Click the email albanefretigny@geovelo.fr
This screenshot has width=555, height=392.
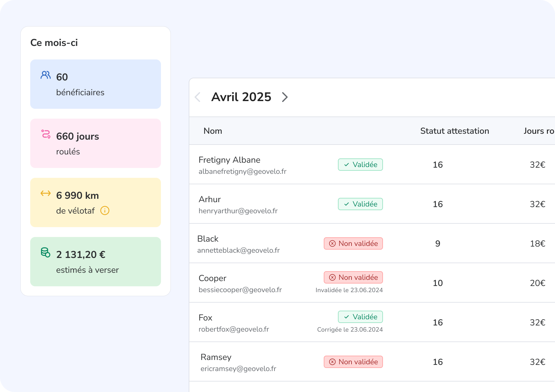coord(242,172)
